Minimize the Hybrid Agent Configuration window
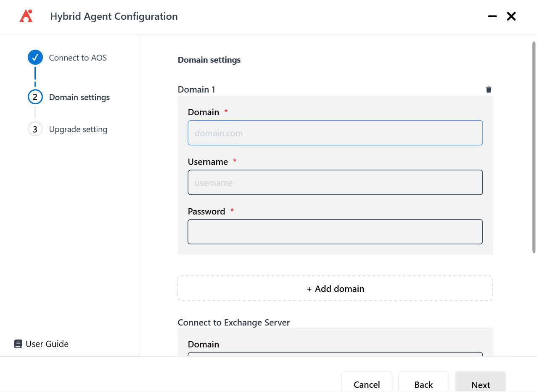Screen dimensions: 537x392 tap(492, 16)
